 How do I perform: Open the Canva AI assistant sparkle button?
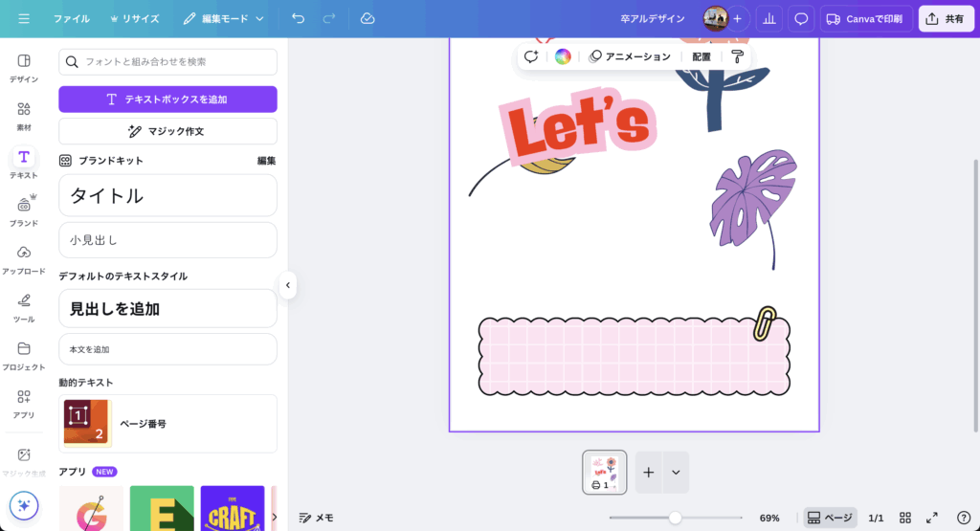coord(24,505)
